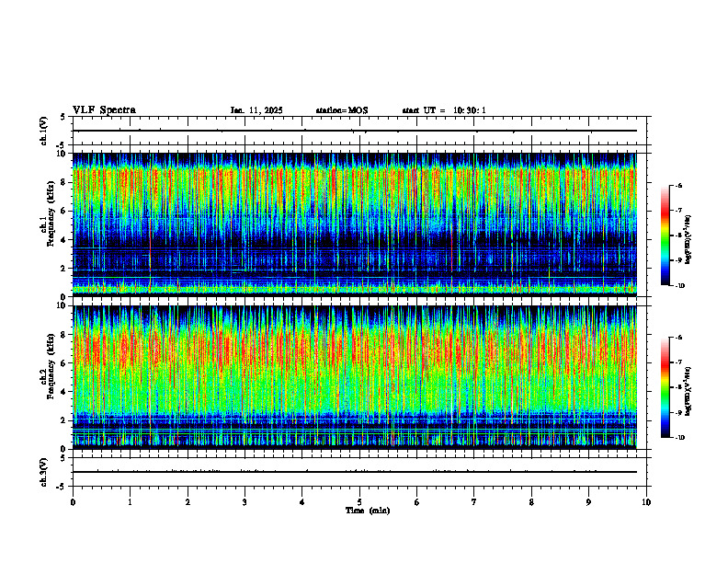Click time-axis tick label "0"
728x563 pixels.
[x=73, y=502]
